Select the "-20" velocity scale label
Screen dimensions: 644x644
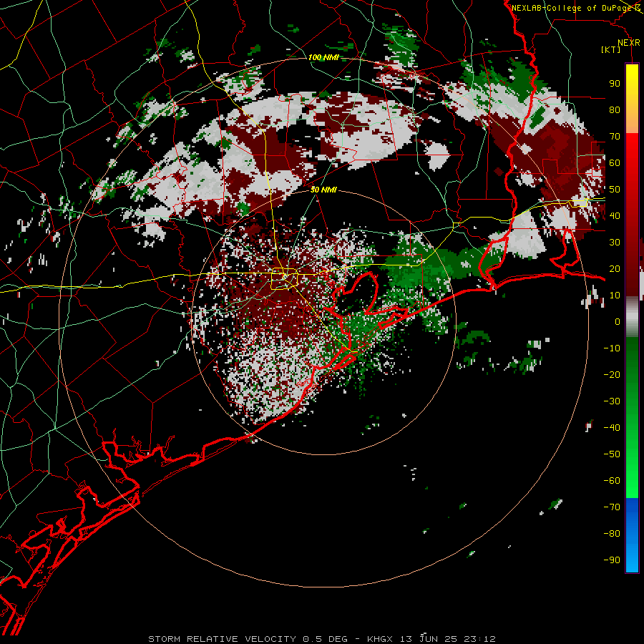coord(612,374)
